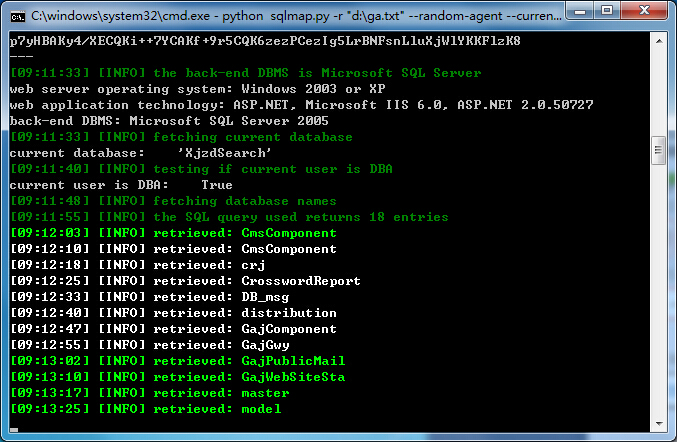
Task: Click the encoded string line starting 'p7yHBAKy4'
Action: pos(265,41)
